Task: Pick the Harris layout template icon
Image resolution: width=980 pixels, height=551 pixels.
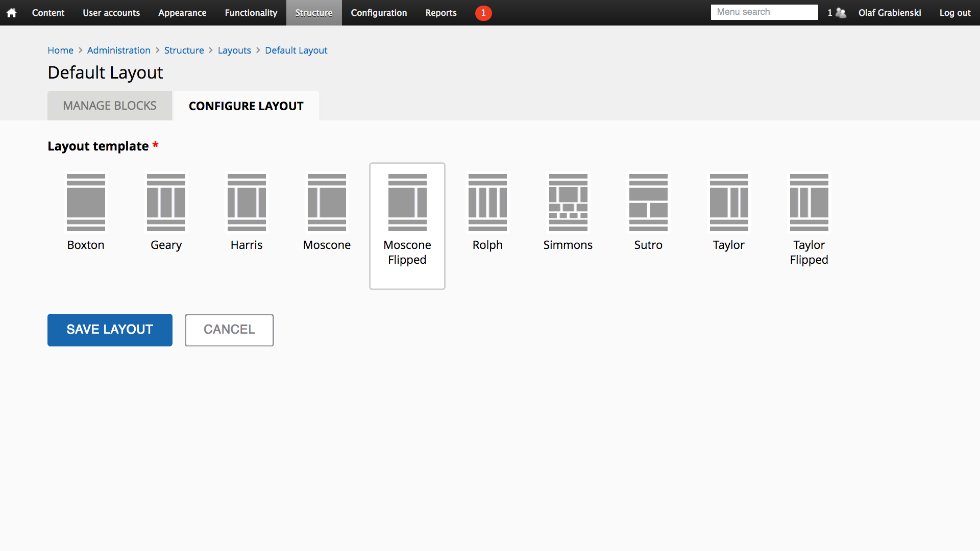Action: click(247, 203)
